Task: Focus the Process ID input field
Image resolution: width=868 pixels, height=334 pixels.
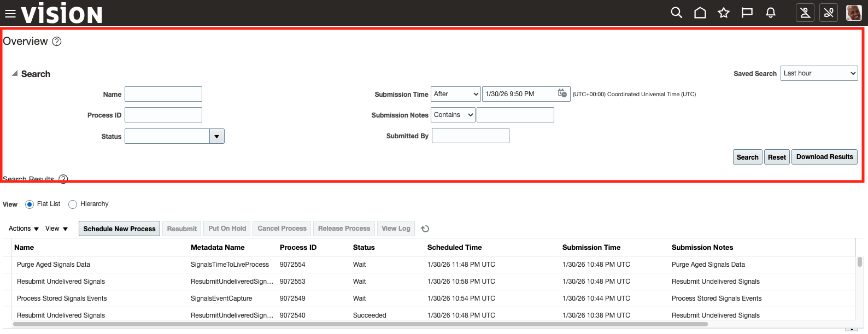Action: click(163, 115)
